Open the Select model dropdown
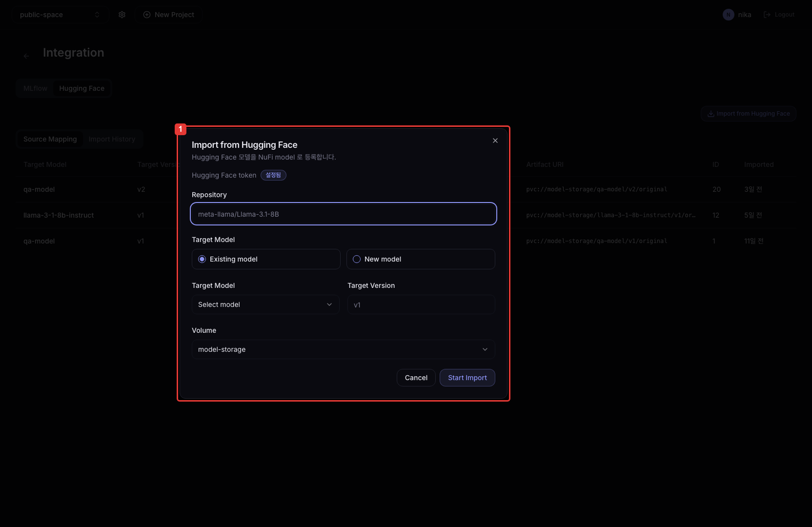The width and height of the screenshot is (812, 527). [265, 304]
